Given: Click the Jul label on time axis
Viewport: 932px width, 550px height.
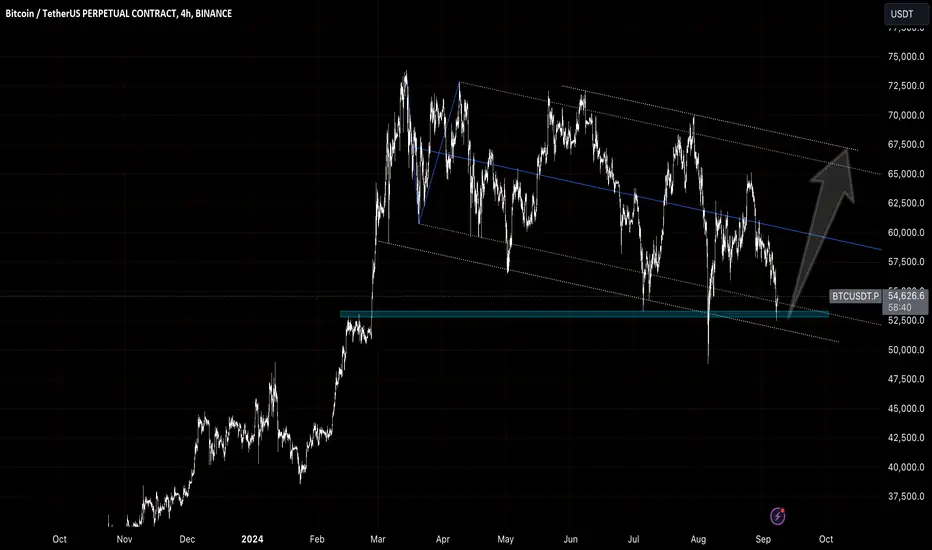Looking at the screenshot, I should (x=634, y=539).
